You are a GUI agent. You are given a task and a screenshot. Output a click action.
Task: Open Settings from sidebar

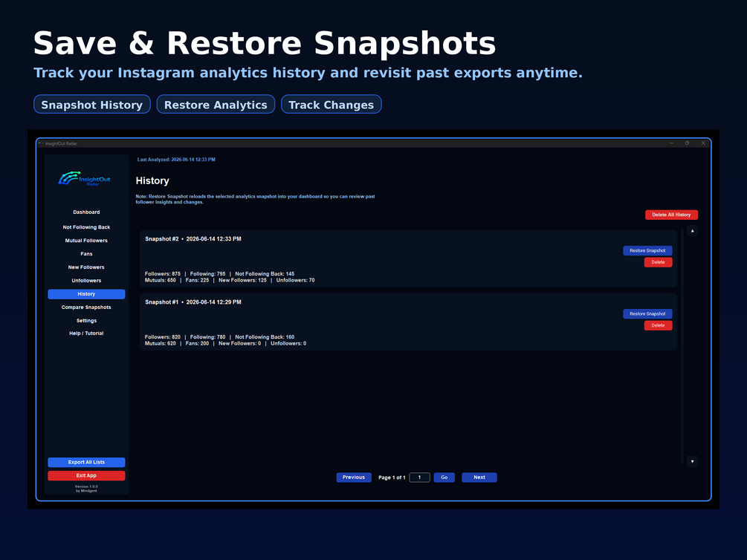[x=86, y=321]
